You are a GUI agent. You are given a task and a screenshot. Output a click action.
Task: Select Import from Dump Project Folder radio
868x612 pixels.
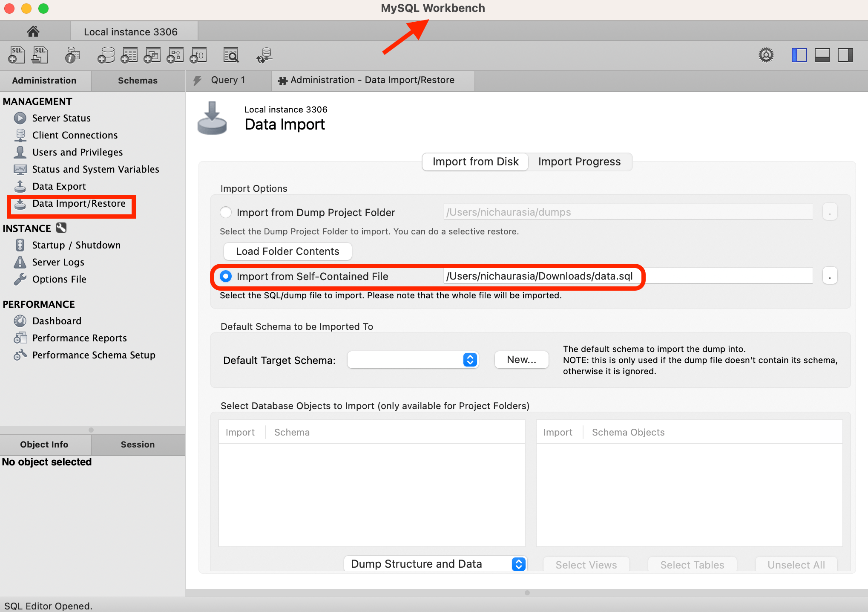(x=226, y=212)
